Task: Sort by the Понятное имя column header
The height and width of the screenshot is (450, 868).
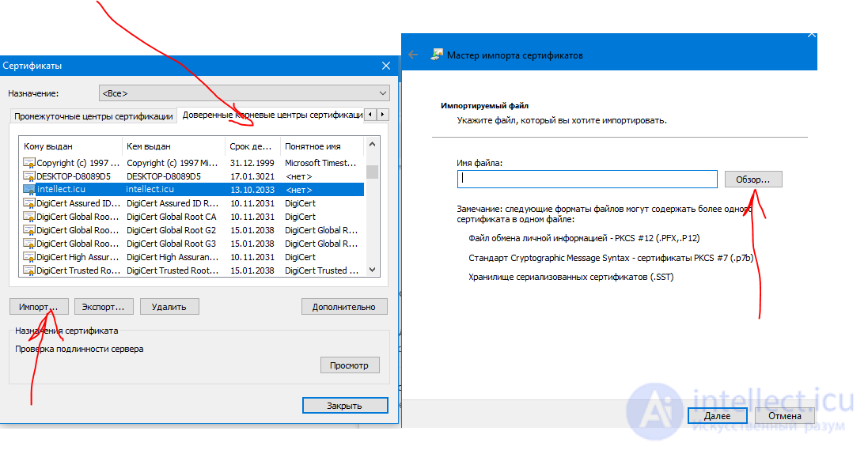Action: tap(321, 146)
